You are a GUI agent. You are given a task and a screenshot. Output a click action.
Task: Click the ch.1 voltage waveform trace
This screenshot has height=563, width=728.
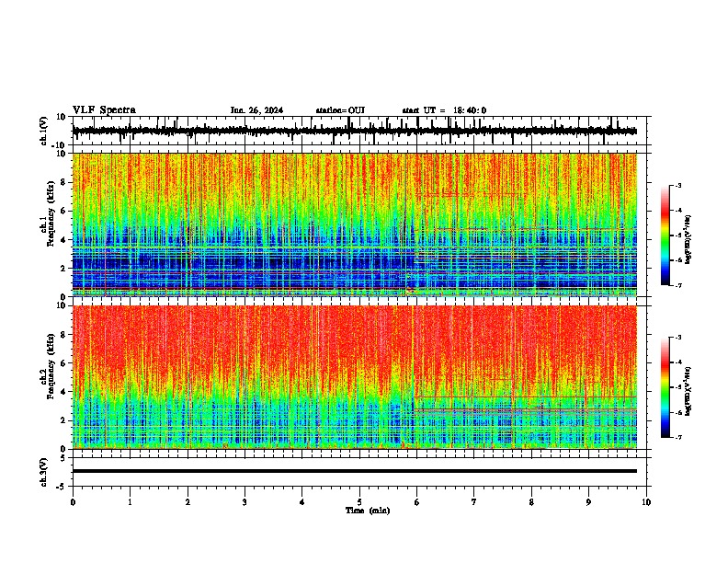[354, 132]
